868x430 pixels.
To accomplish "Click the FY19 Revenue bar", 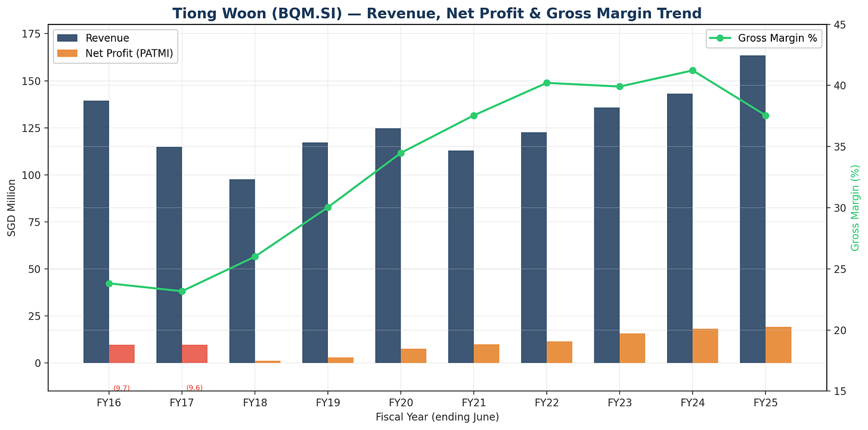I will (315, 253).
